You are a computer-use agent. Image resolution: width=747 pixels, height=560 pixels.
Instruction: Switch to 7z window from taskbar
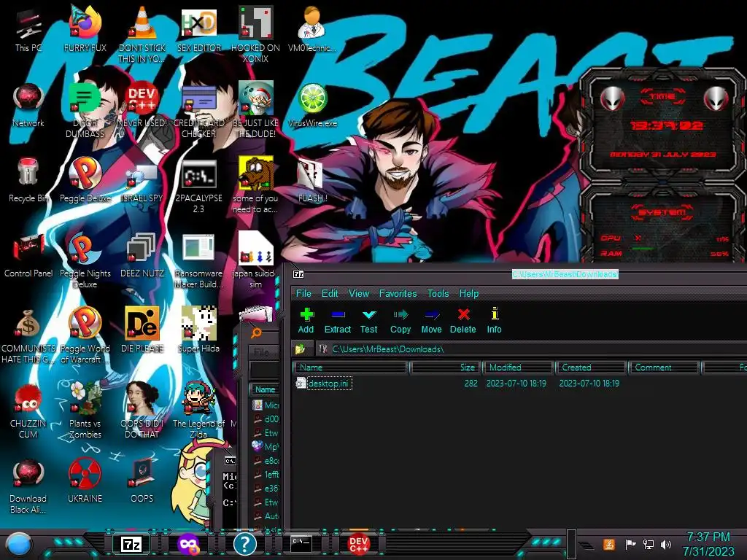click(131, 544)
